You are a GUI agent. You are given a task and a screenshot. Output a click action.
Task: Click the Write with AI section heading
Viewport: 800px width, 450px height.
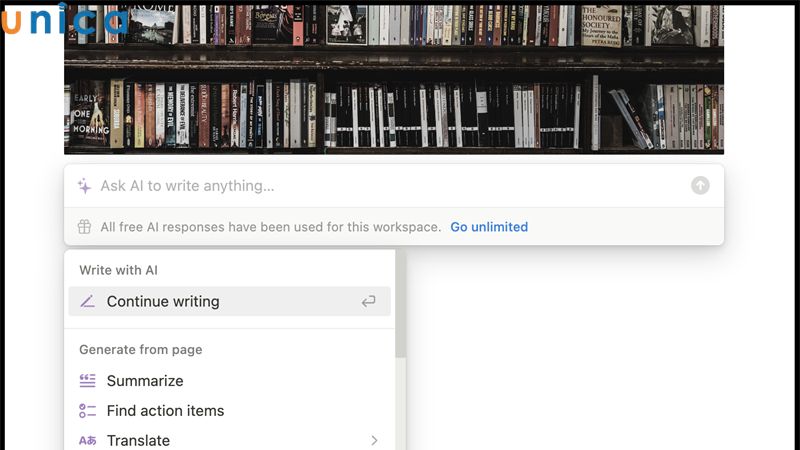point(119,270)
